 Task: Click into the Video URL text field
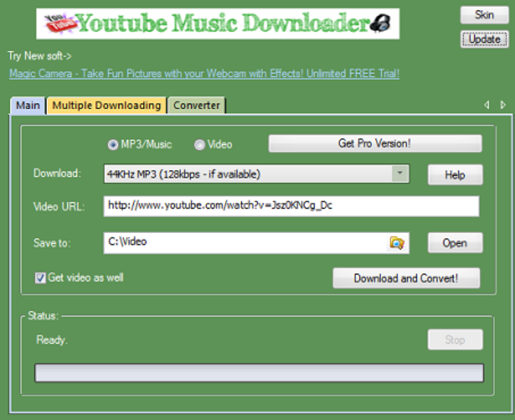click(291, 206)
